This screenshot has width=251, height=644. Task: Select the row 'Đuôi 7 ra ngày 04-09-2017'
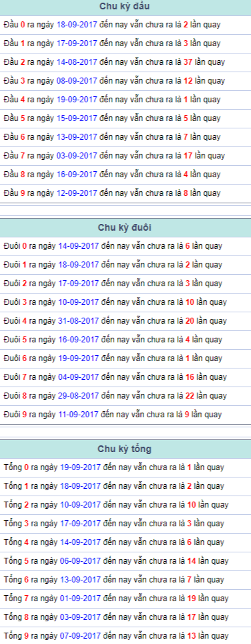[x=125, y=377]
